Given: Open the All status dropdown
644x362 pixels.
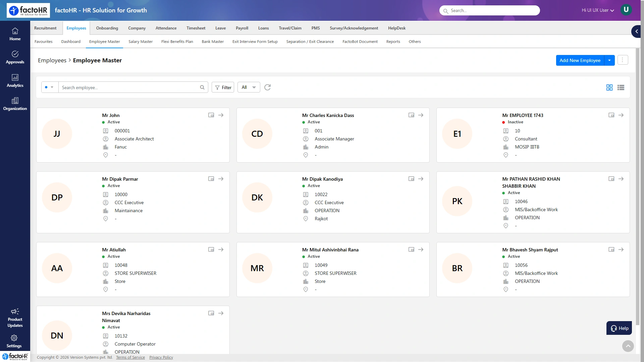Looking at the screenshot, I should tap(249, 87).
